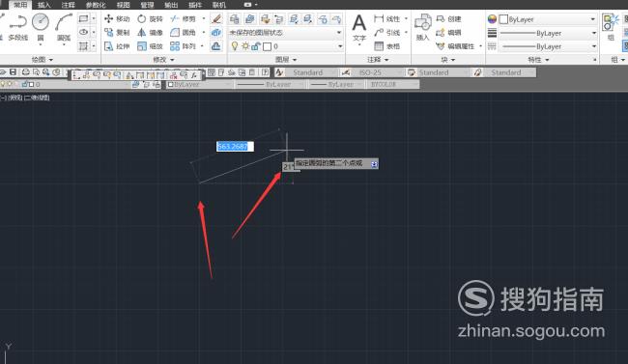Switch to the Annotate (注释) ribbon tab
Viewport: 628px width, 364px height.
[68, 5]
